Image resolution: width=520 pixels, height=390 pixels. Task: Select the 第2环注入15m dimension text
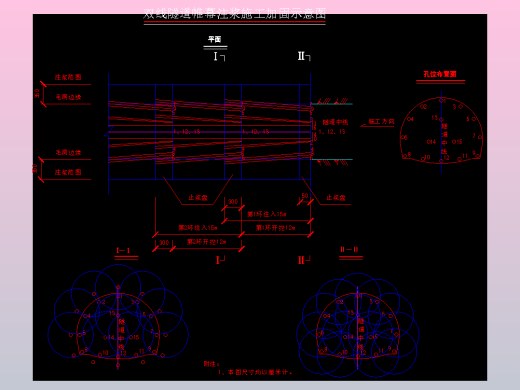198,228
